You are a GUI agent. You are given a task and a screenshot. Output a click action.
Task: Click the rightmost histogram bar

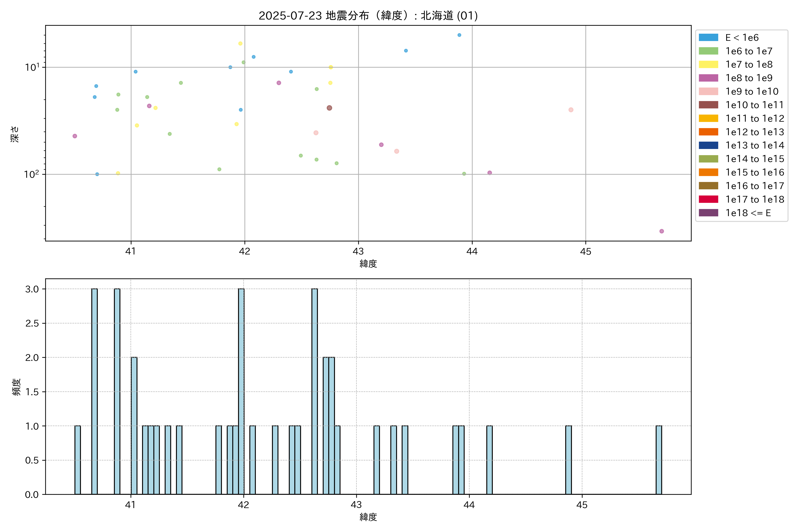(659, 460)
